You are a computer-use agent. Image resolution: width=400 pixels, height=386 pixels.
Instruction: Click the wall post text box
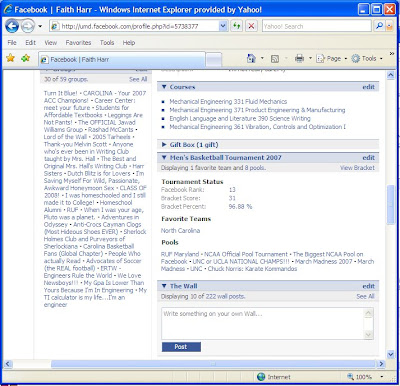point(268,323)
